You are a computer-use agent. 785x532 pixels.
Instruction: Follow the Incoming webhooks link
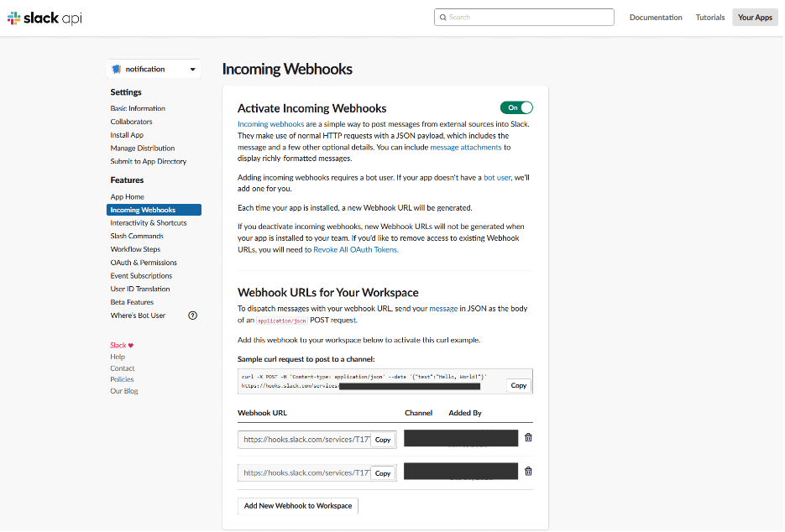coord(271,124)
